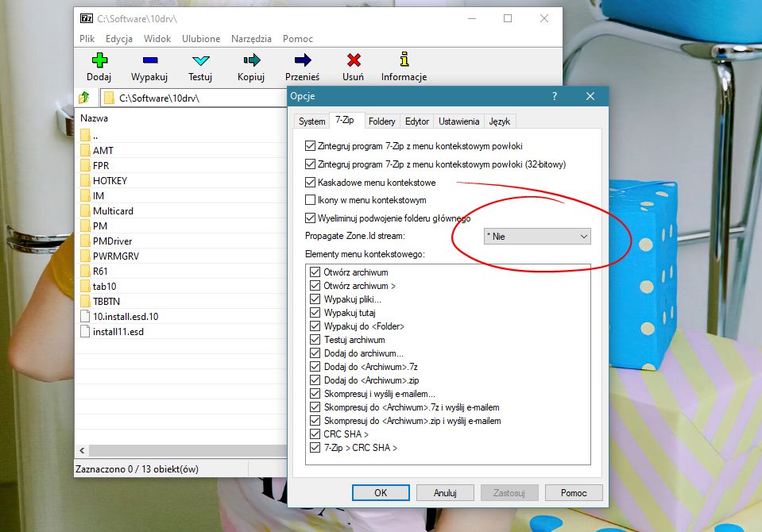
Task: Open the Propagate Zone.Id stream dropdown
Action: pos(537,237)
